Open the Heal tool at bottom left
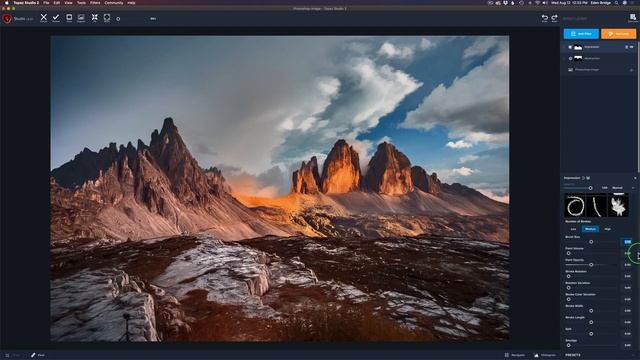Viewport: 640px width, 360px height. [38, 355]
